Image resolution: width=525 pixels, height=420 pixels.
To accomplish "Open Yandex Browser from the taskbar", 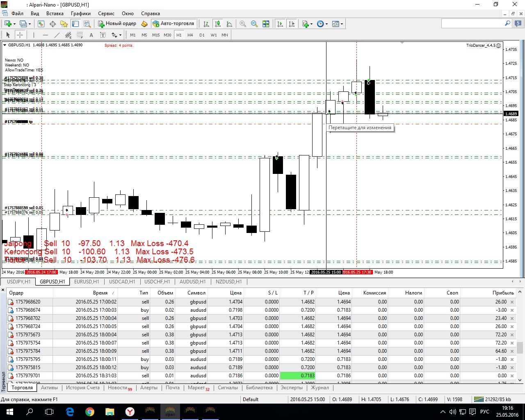I will pos(130,411).
